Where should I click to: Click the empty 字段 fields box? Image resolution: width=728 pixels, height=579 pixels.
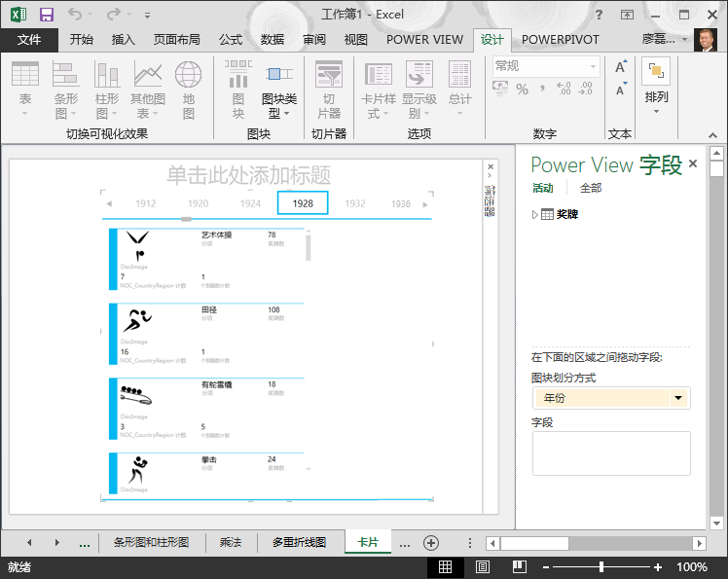(x=611, y=453)
